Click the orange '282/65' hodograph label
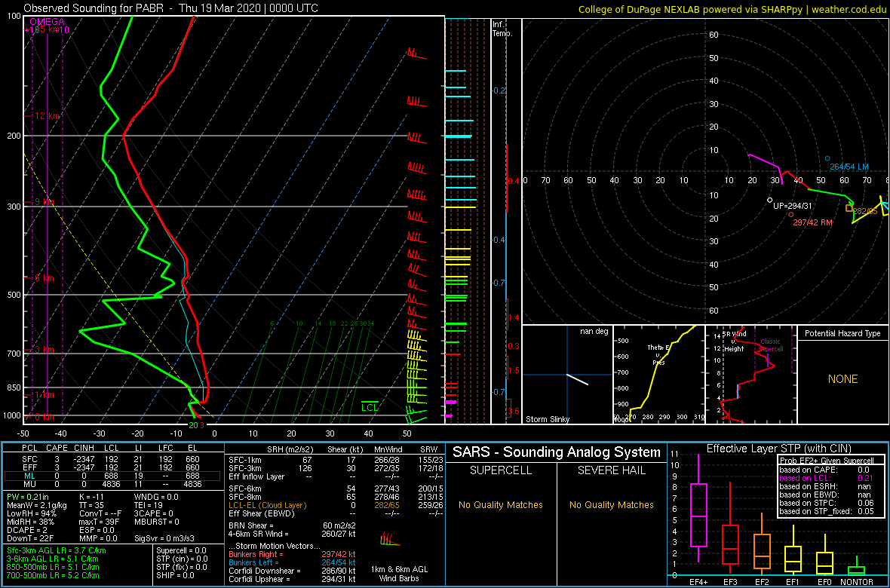Image resolution: width=890 pixels, height=588 pixels. click(x=866, y=210)
